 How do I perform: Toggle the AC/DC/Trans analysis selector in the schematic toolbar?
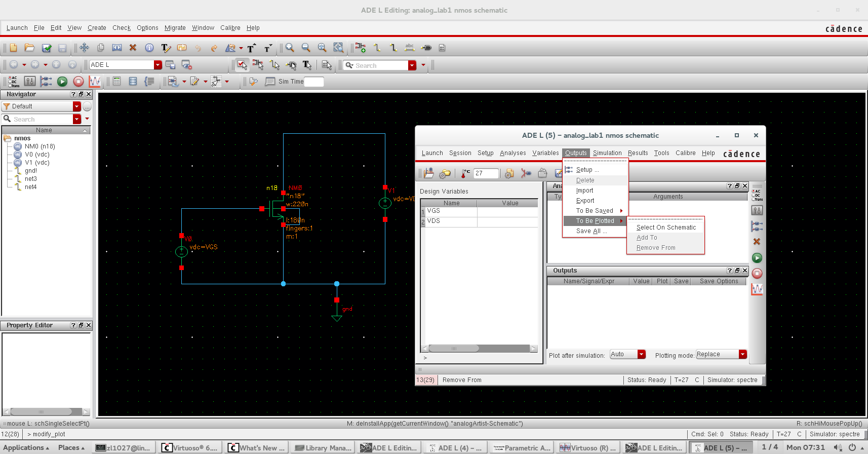point(14,81)
